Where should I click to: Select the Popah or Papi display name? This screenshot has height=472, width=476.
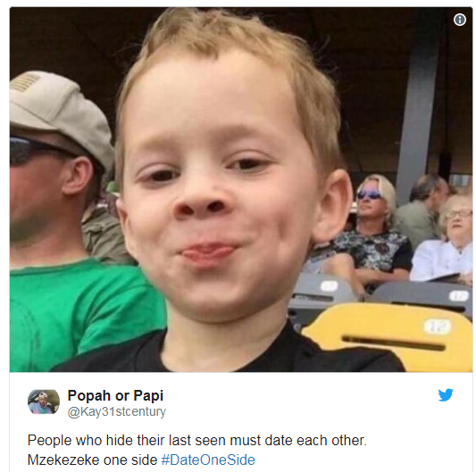(x=115, y=395)
